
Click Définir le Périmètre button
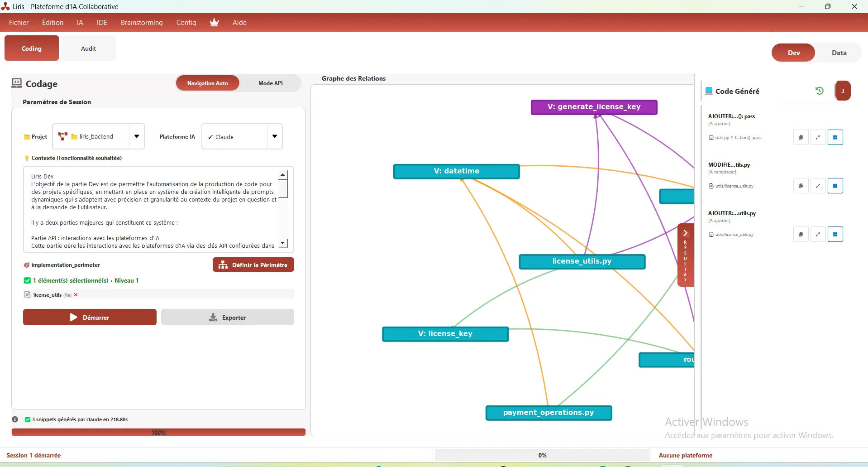(253, 265)
